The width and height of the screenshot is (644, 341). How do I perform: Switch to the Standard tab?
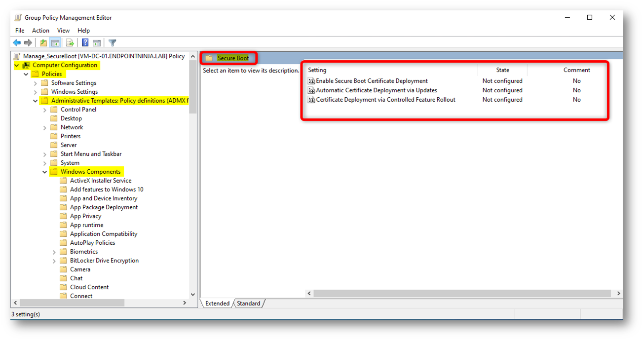coord(248,303)
